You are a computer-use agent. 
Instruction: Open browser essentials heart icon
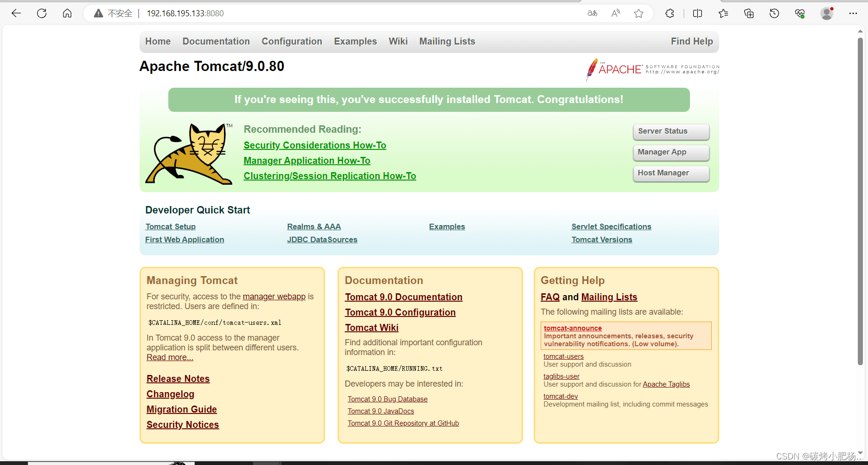point(800,13)
